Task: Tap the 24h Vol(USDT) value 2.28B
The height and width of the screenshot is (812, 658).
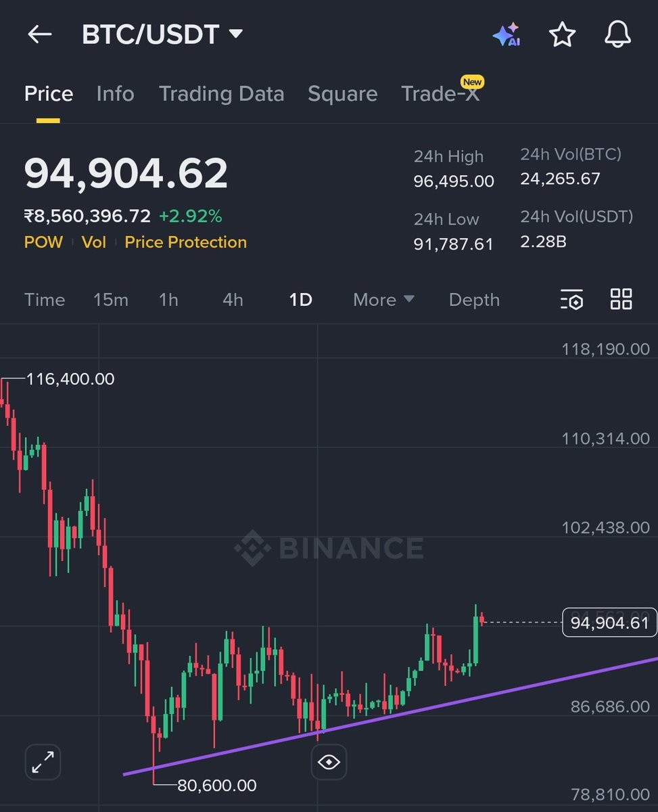Action: coord(543,241)
